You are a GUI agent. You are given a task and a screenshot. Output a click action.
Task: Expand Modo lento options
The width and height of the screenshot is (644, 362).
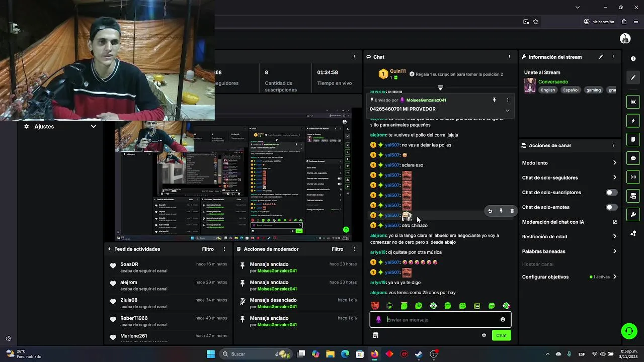(x=614, y=163)
